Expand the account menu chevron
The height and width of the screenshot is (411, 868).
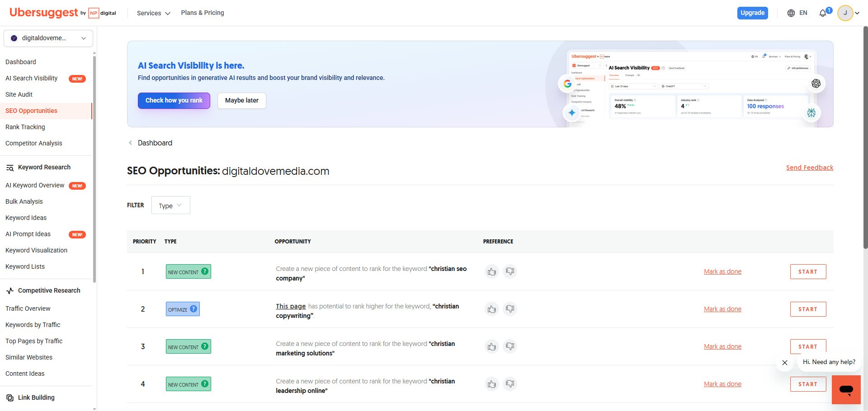tap(857, 13)
